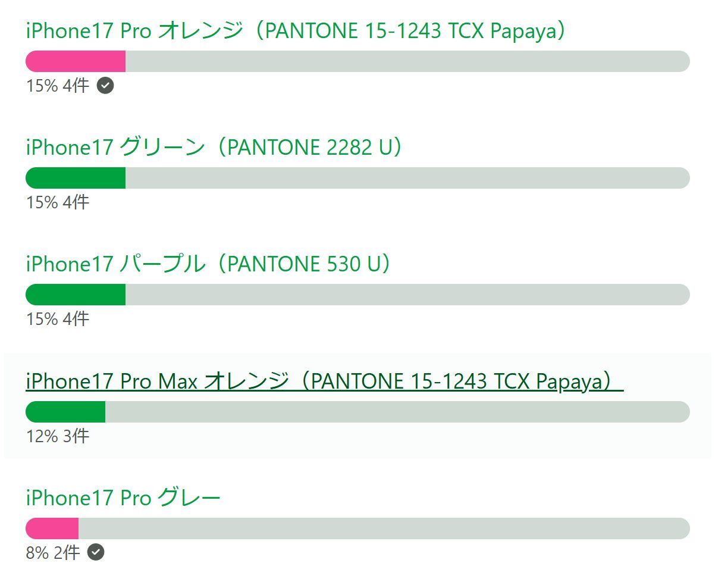This screenshot has height=588, width=715.
Task: Click the 8% 2件 vote count text
Action: (x=53, y=553)
